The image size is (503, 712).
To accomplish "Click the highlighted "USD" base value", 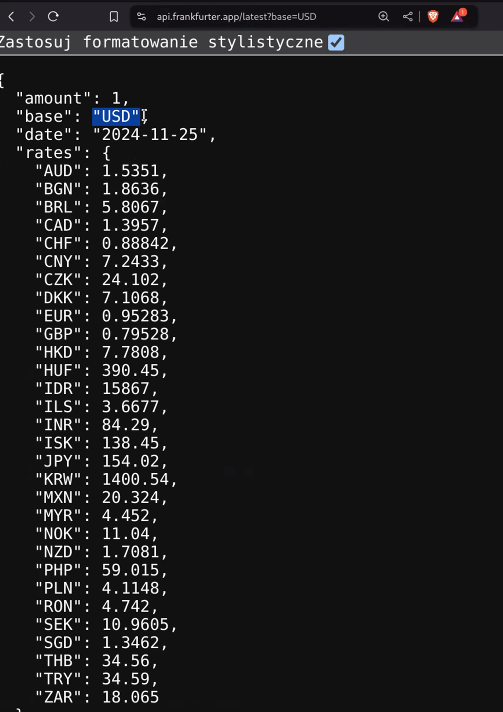I will (116, 117).
